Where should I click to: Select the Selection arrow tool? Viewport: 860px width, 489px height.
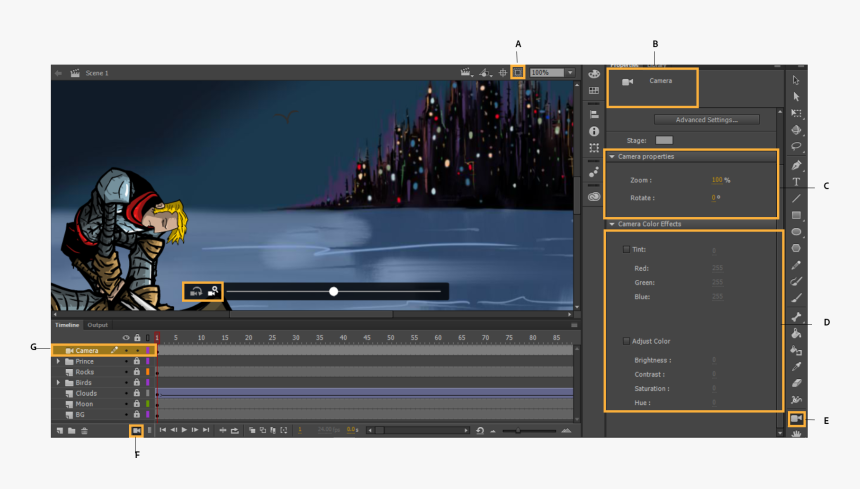pyautogui.click(x=796, y=80)
